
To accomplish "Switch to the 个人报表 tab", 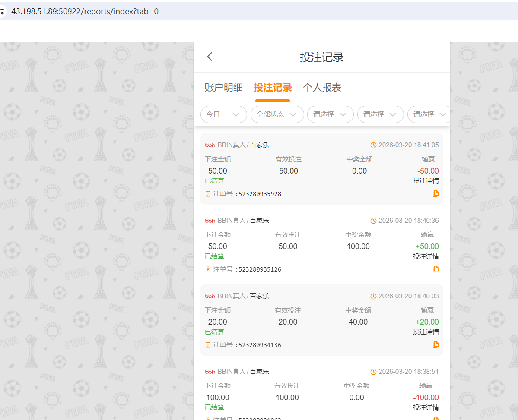I will (322, 87).
